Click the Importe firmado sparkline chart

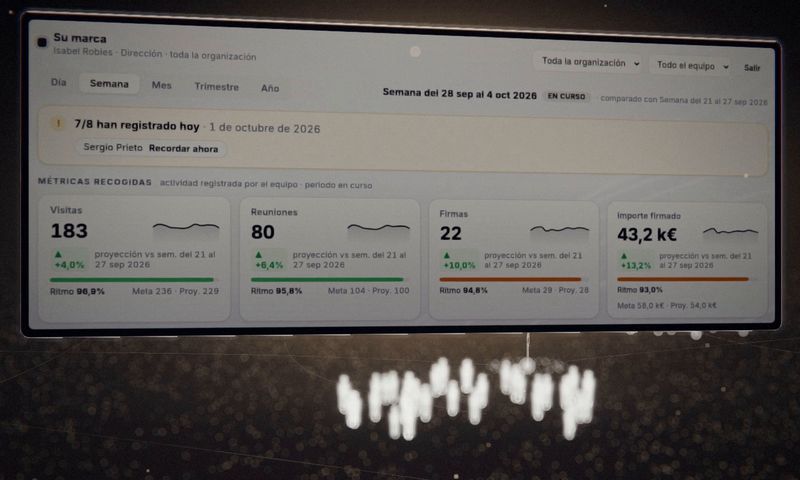click(x=731, y=234)
